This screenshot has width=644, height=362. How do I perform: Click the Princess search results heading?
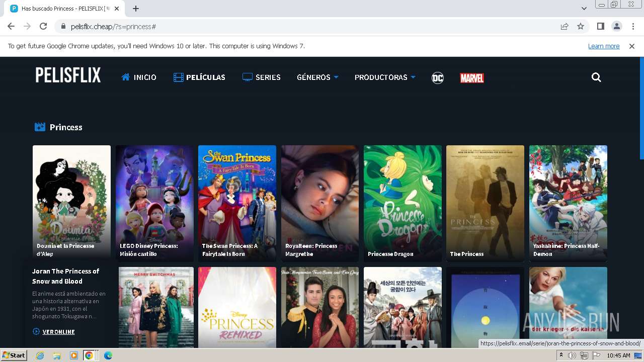coord(66,127)
